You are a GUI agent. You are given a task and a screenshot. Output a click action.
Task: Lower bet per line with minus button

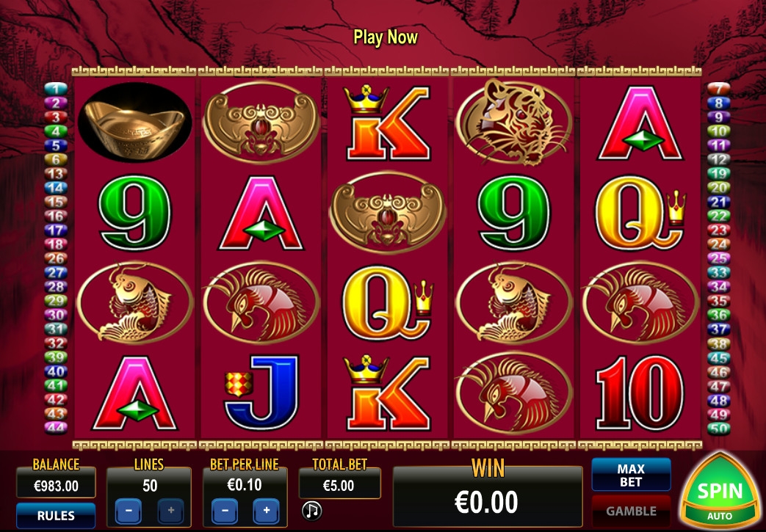tap(225, 511)
